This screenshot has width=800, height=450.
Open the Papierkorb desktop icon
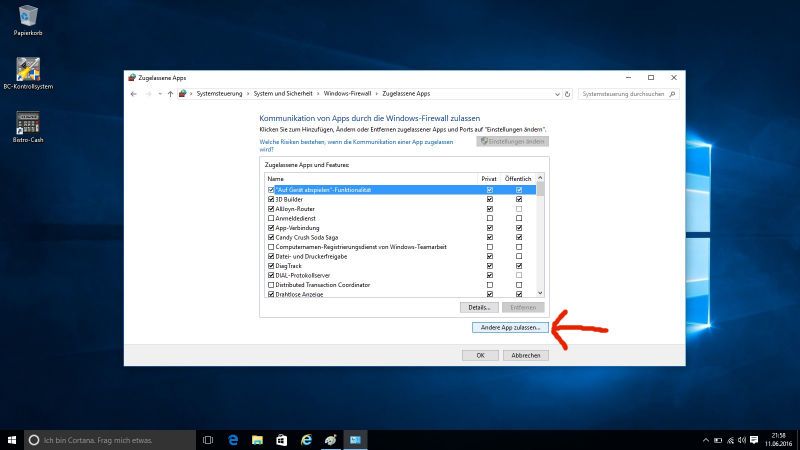[x=28, y=20]
